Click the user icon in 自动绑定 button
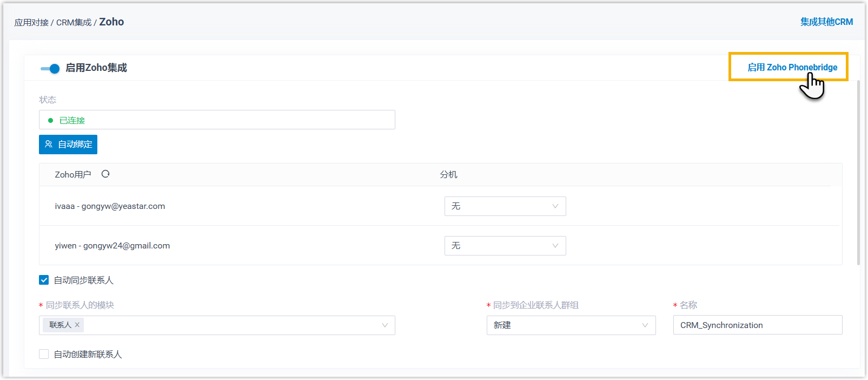The width and height of the screenshot is (868, 380). pos(49,145)
